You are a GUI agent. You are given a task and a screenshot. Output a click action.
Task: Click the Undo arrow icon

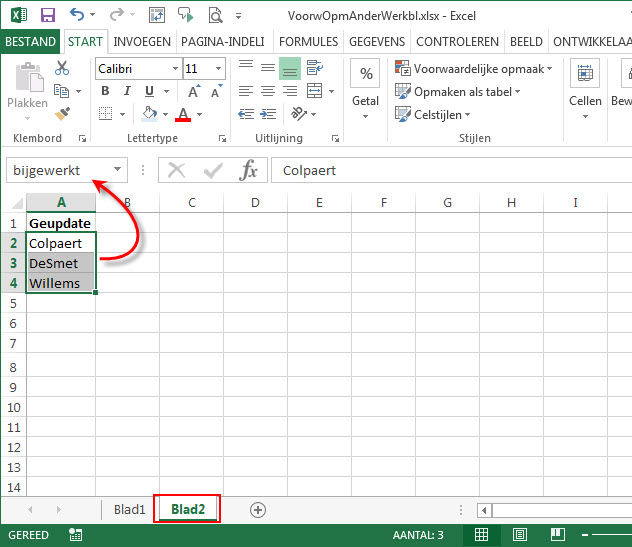[x=77, y=15]
